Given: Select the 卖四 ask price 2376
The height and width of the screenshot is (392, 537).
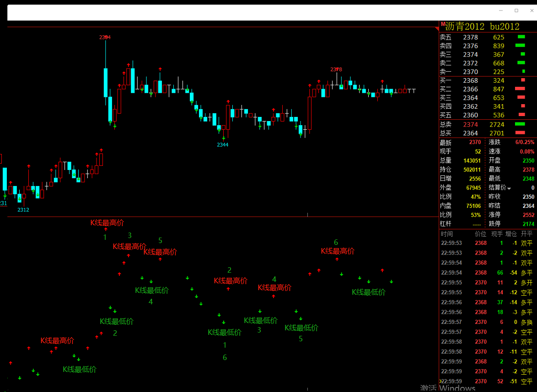Looking at the screenshot, I should (470, 46).
